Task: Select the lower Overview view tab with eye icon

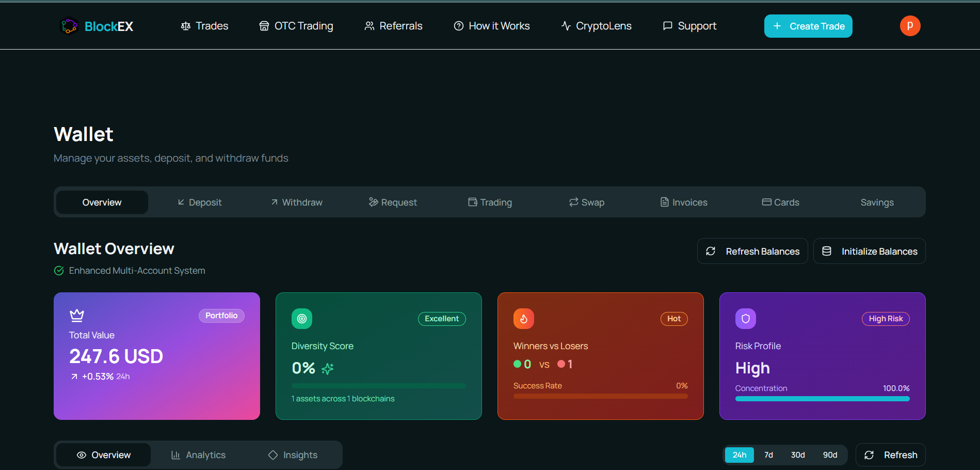Action: coord(104,455)
